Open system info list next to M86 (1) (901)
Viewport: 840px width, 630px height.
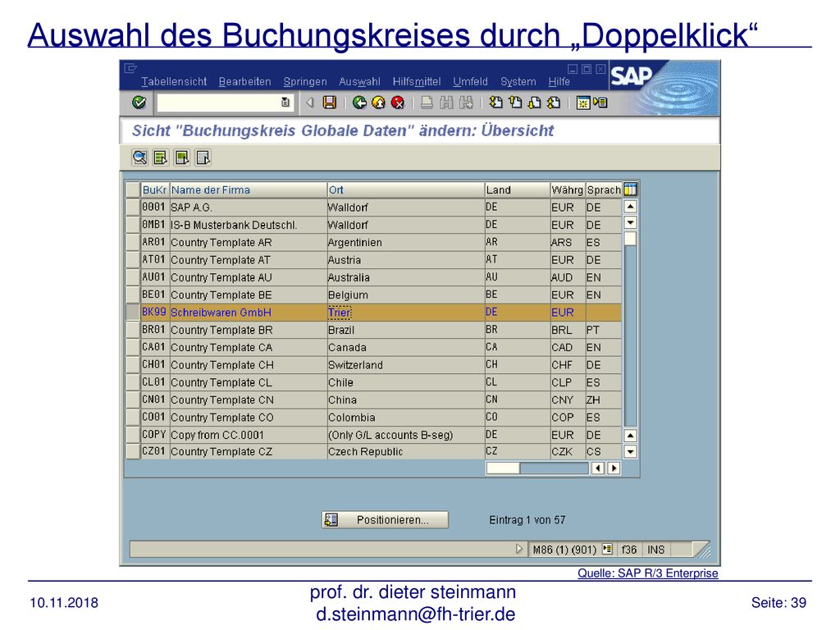(607, 549)
